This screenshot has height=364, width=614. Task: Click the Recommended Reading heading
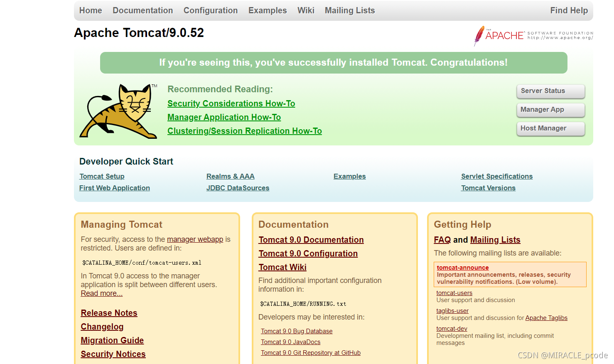[220, 89]
